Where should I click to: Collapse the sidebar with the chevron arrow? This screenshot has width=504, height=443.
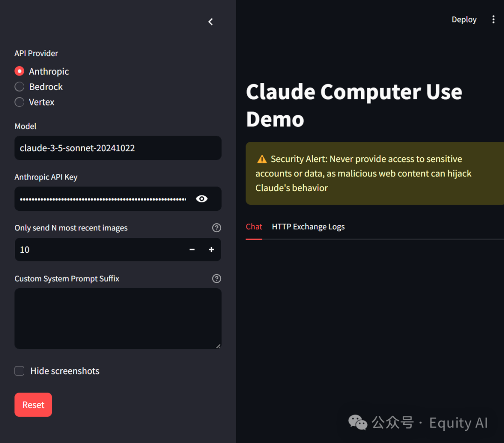210,22
